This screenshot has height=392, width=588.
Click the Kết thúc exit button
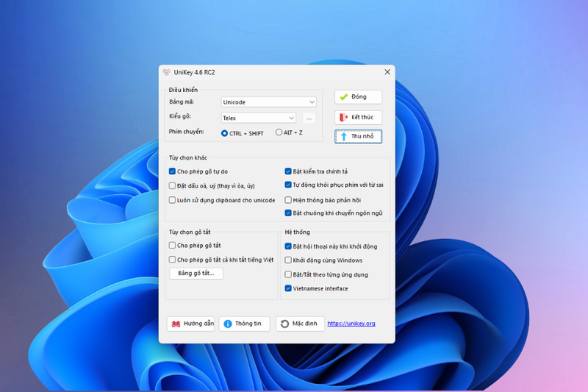point(358,118)
